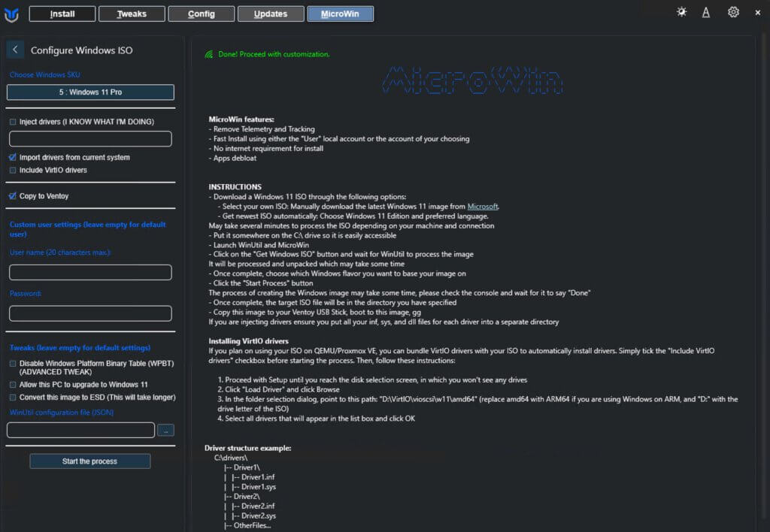Focus the WinUtil configuration file field
The height and width of the screenshot is (532, 770).
coord(81,431)
